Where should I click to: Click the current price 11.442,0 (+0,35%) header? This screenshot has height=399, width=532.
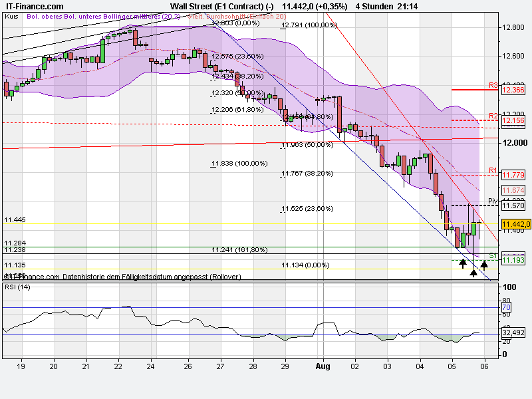[x=315, y=7]
